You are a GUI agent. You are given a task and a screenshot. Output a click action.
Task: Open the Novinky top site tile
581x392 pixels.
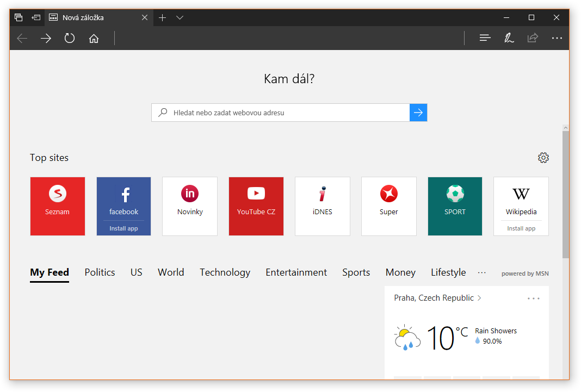190,206
